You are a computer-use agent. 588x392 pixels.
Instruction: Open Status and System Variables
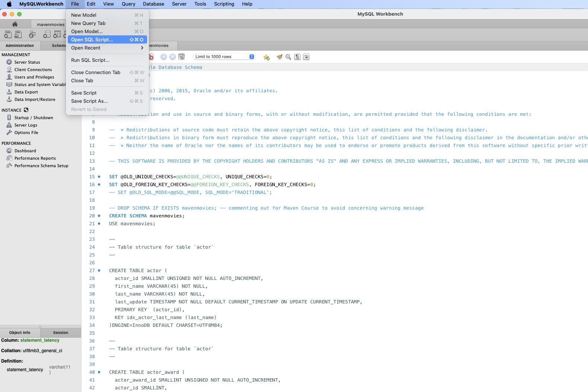tap(40, 85)
